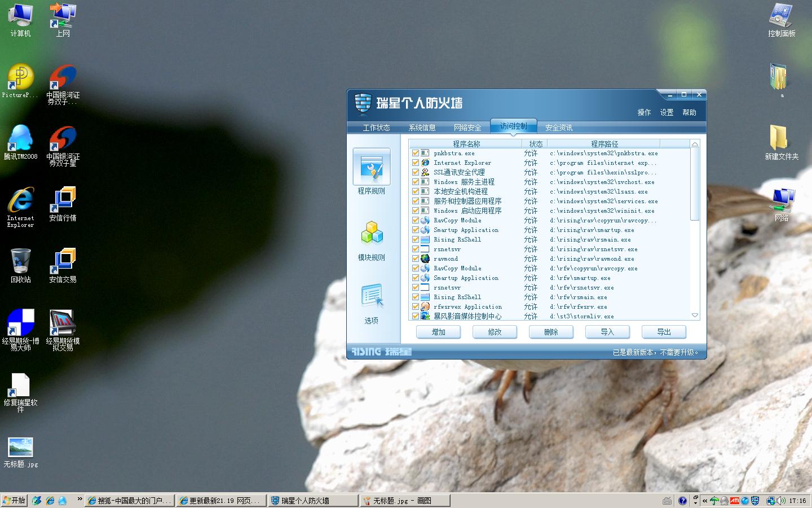Screen dimensions: 812x508
Task: Click the 导出 (Export) button
Action: (x=664, y=332)
